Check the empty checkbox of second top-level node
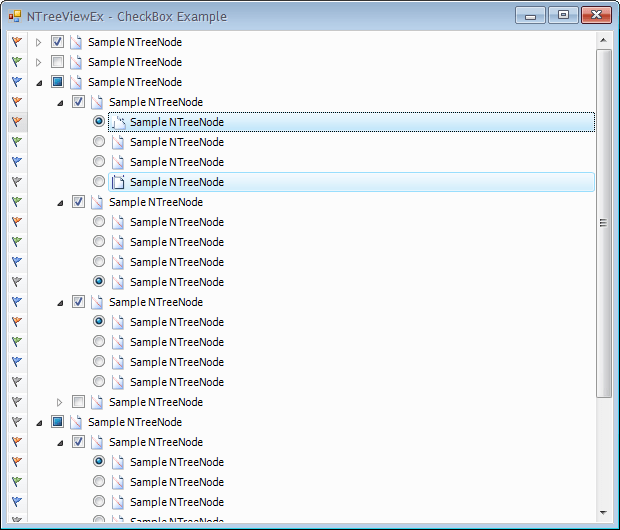This screenshot has width=620, height=530. pyautogui.click(x=57, y=62)
